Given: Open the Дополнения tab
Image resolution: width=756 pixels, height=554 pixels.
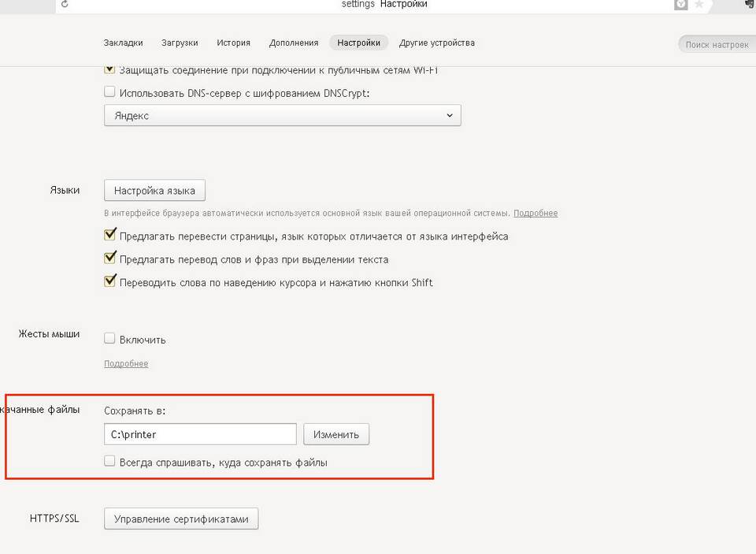Looking at the screenshot, I should [x=294, y=43].
